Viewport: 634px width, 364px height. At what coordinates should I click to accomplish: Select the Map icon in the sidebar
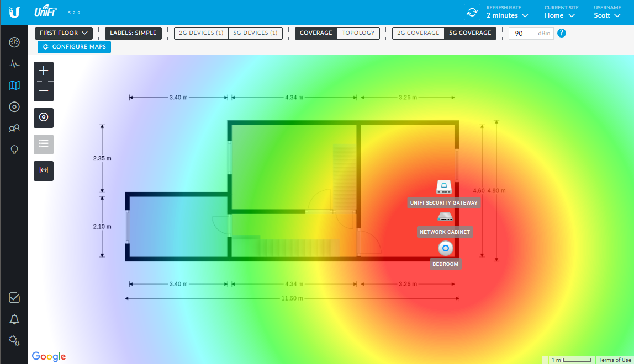(x=14, y=85)
